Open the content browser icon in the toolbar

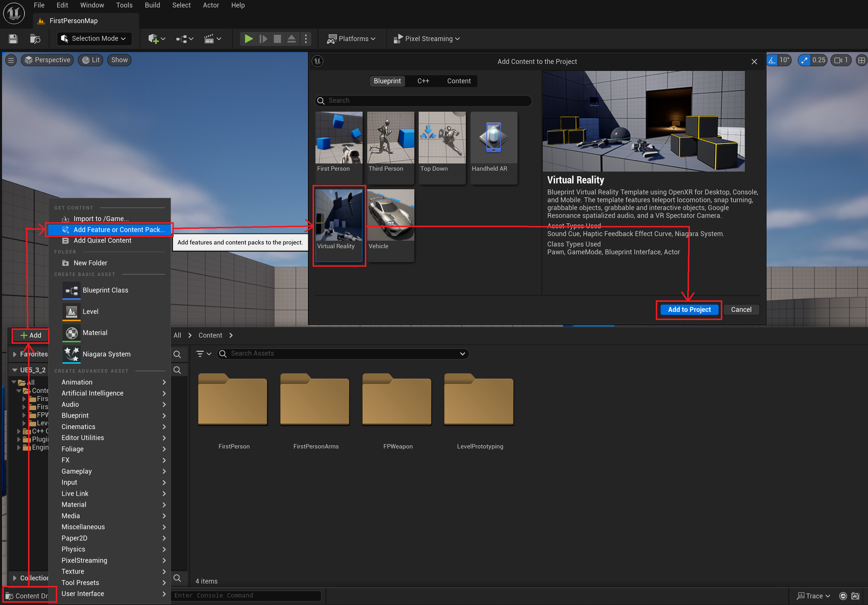(x=35, y=39)
